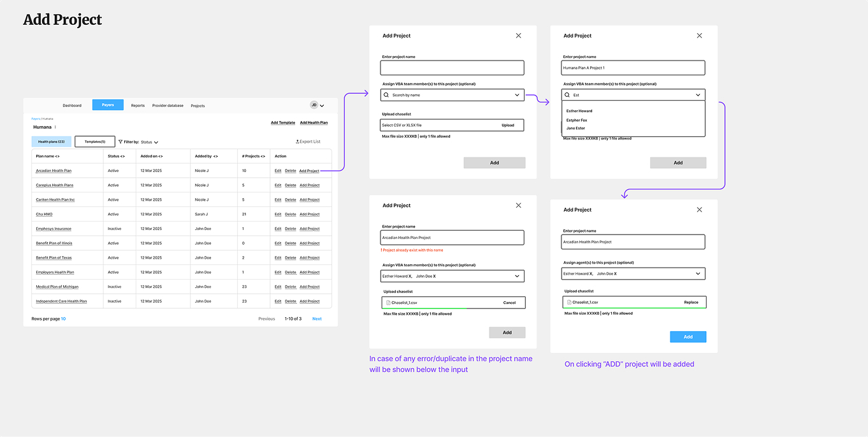Image resolution: width=868 pixels, height=437 pixels.
Task: Expand the profile menu chevron next to JD
Action: point(323,104)
